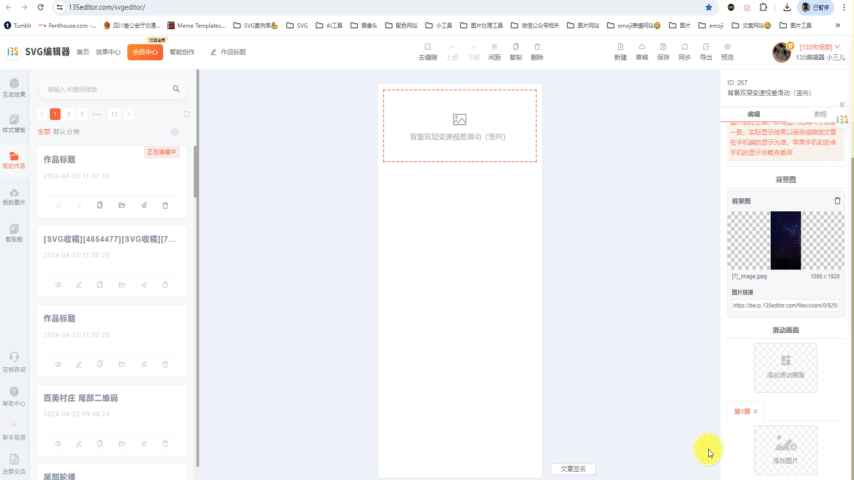Click the 文章签名 button below canvas
The width and height of the screenshot is (854, 480).
[x=573, y=469]
